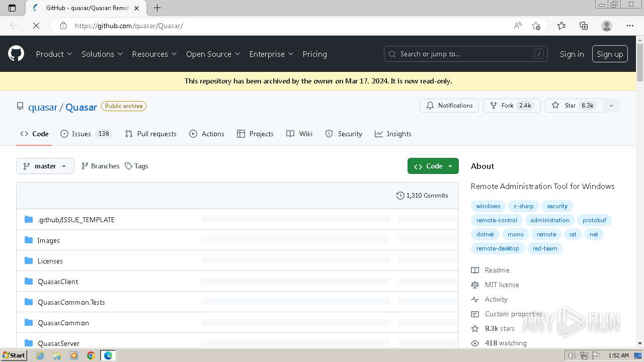Open File Explorer from taskbar
The height and width of the screenshot is (362, 644).
point(57,355)
